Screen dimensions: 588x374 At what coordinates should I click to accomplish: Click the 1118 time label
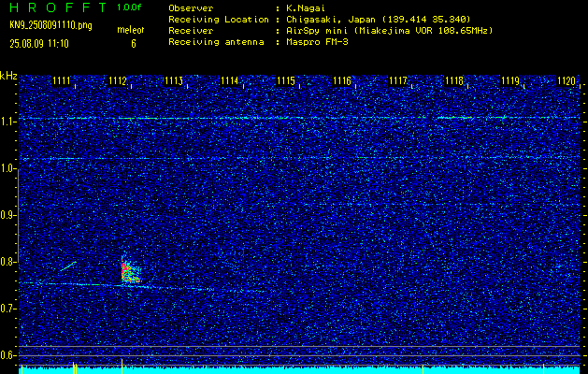tap(454, 80)
